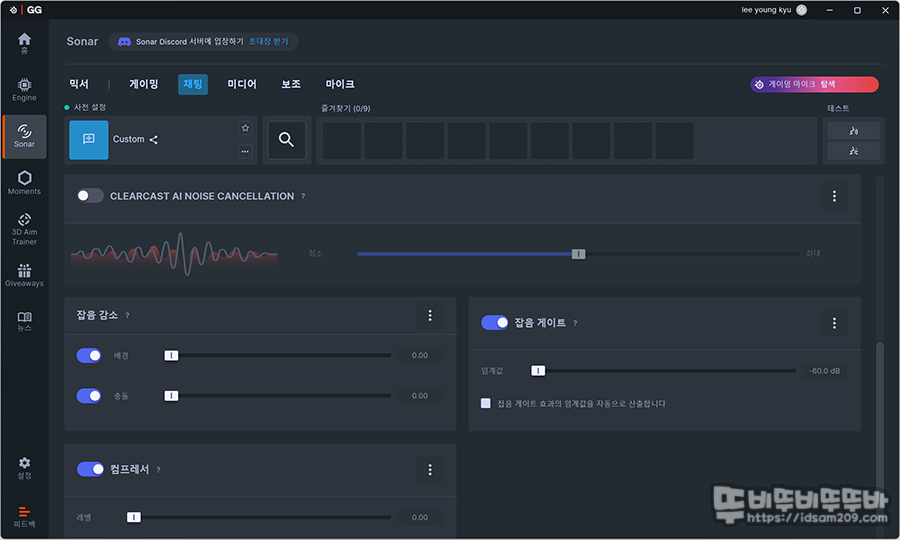Open the 뉴스 news section
The width and height of the screenshot is (900, 540).
pos(24,322)
